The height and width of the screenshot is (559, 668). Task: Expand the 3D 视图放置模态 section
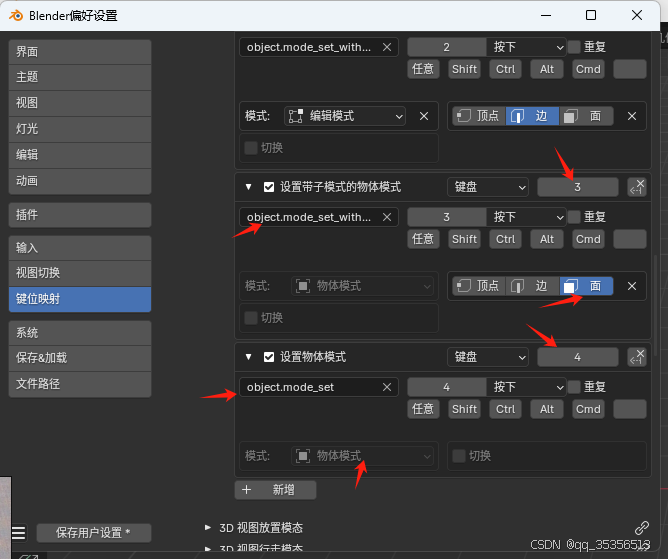click(208, 527)
